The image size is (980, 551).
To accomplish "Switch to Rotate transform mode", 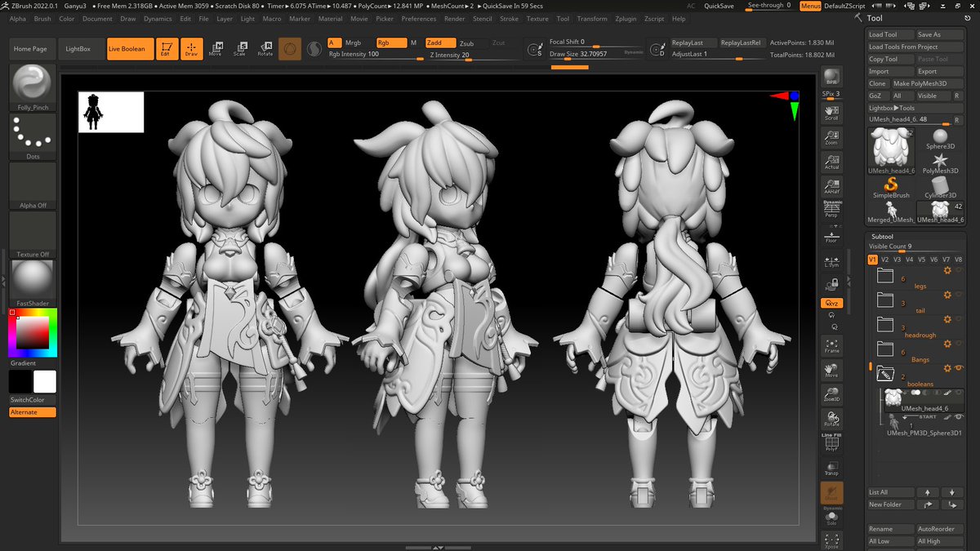I will coord(265,49).
